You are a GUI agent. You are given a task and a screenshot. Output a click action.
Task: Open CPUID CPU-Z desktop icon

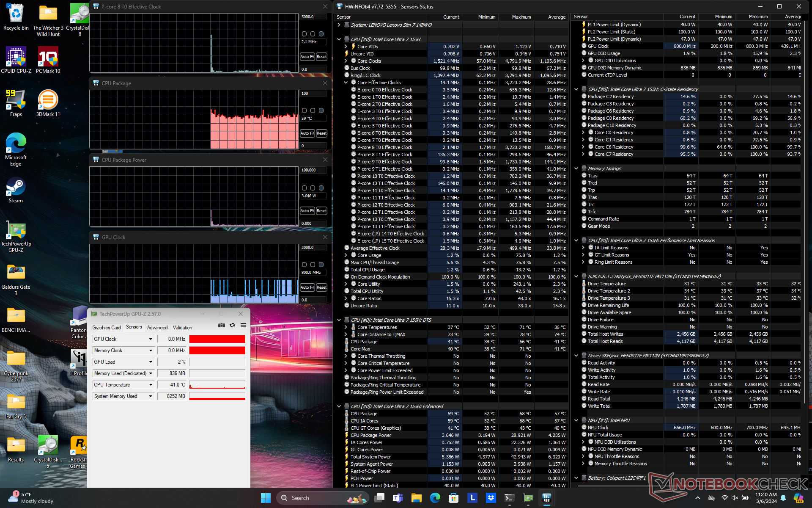pyautogui.click(x=16, y=60)
